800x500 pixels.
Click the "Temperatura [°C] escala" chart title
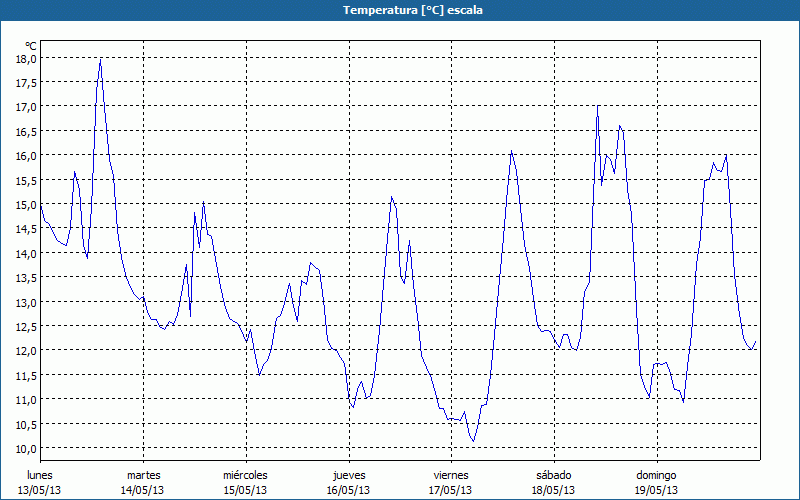[x=400, y=10]
